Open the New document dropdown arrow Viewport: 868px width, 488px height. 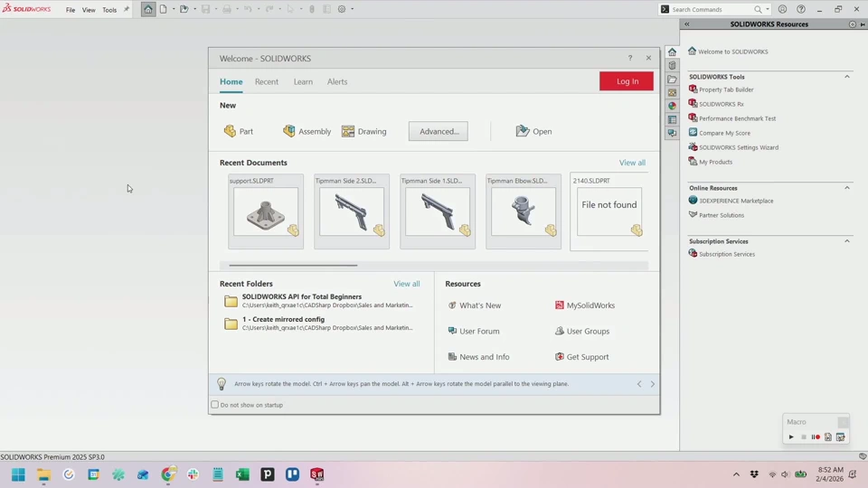pos(174,9)
